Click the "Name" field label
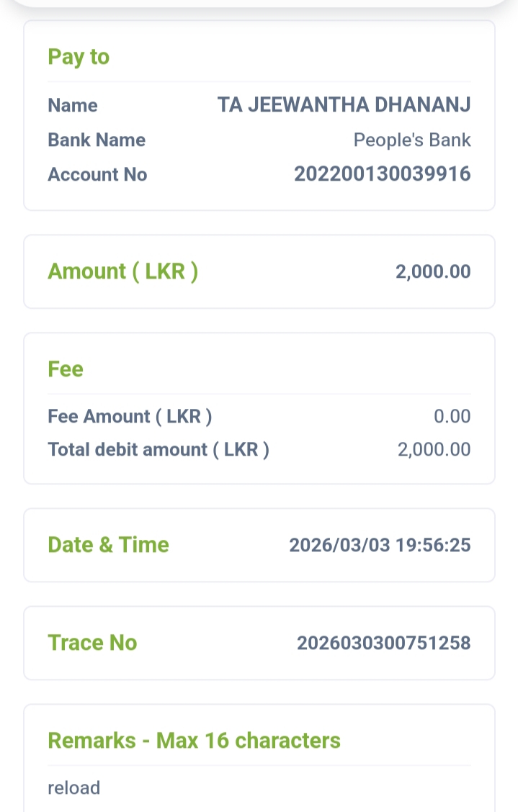Viewport: 518px width, 812px height. (73, 105)
